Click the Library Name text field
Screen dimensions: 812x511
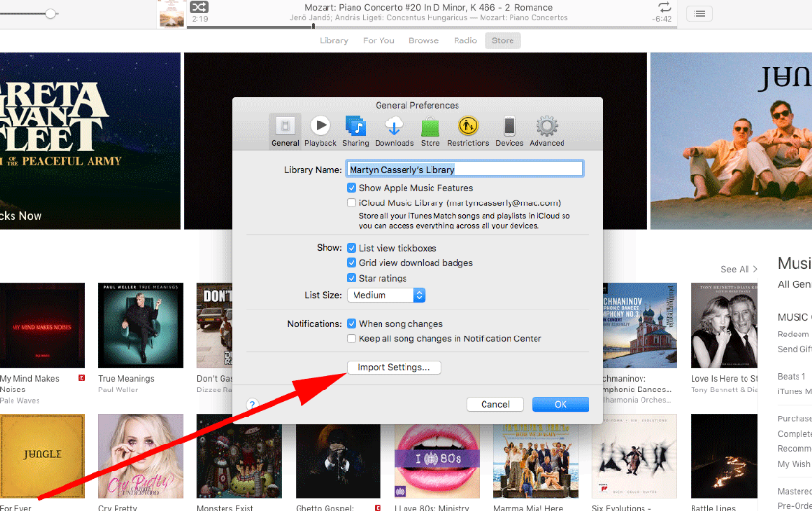click(x=464, y=169)
